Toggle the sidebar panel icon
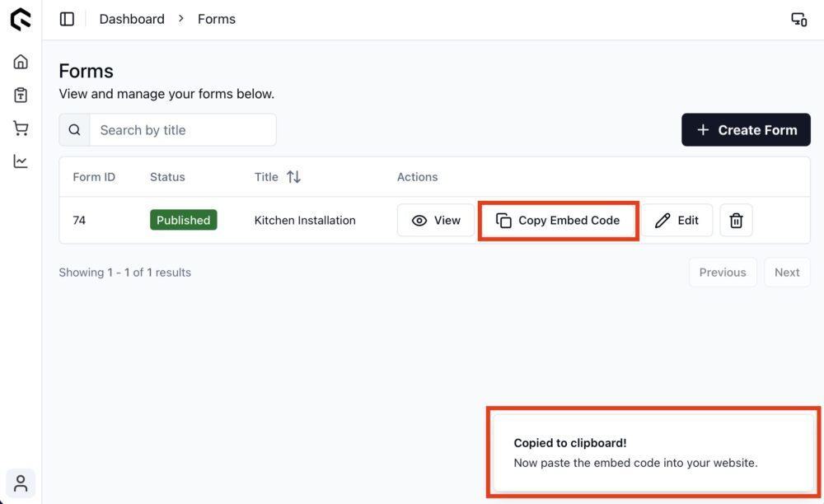The width and height of the screenshot is (824, 504). (67, 19)
